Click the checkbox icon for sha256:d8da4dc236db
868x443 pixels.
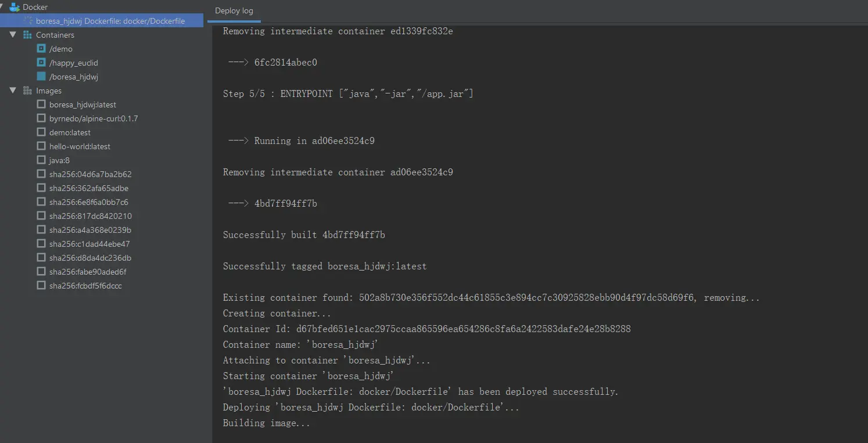41,258
